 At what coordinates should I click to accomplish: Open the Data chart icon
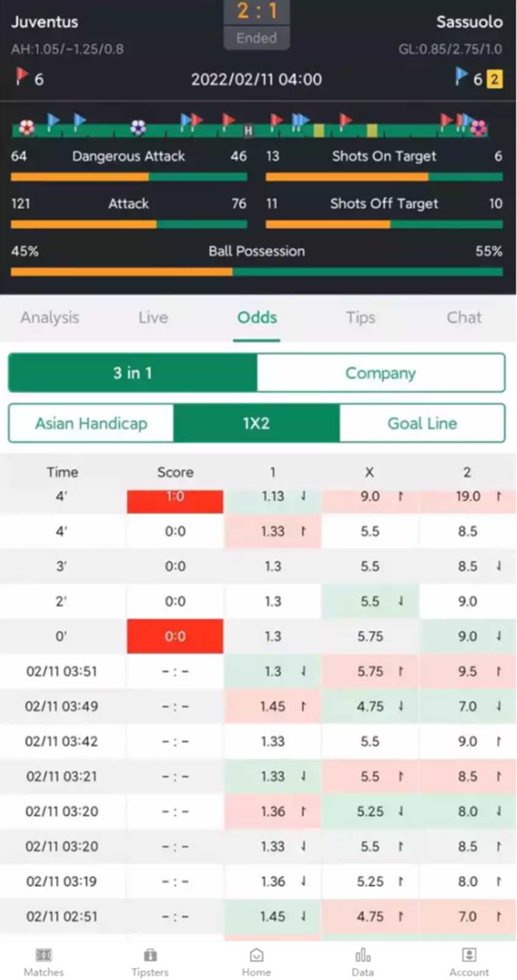pyautogui.click(x=363, y=955)
